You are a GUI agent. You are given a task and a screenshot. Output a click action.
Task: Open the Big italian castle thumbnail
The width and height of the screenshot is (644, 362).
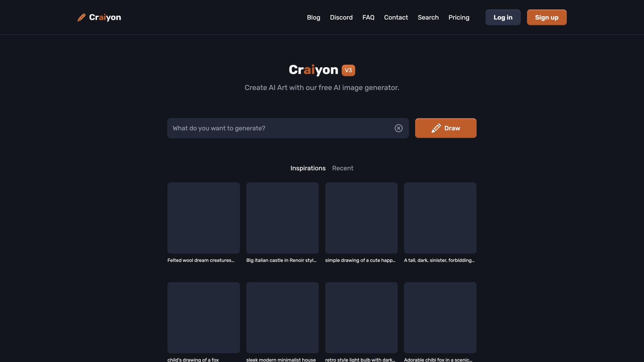(x=282, y=218)
